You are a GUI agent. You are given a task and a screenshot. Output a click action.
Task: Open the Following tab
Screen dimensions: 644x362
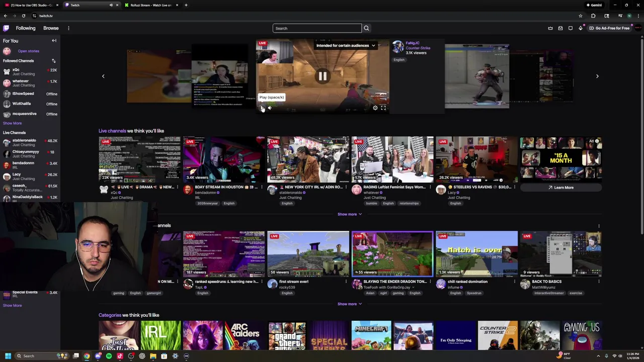[x=26, y=28]
